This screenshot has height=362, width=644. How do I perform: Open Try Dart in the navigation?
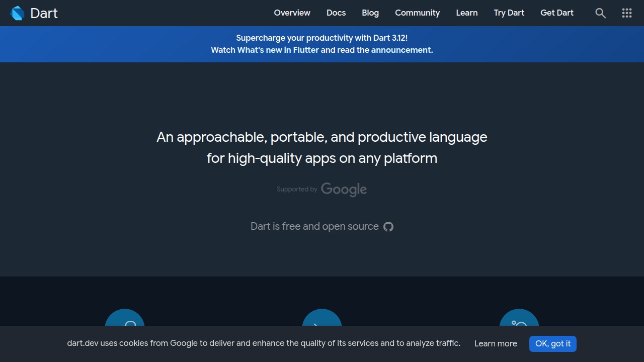(509, 13)
